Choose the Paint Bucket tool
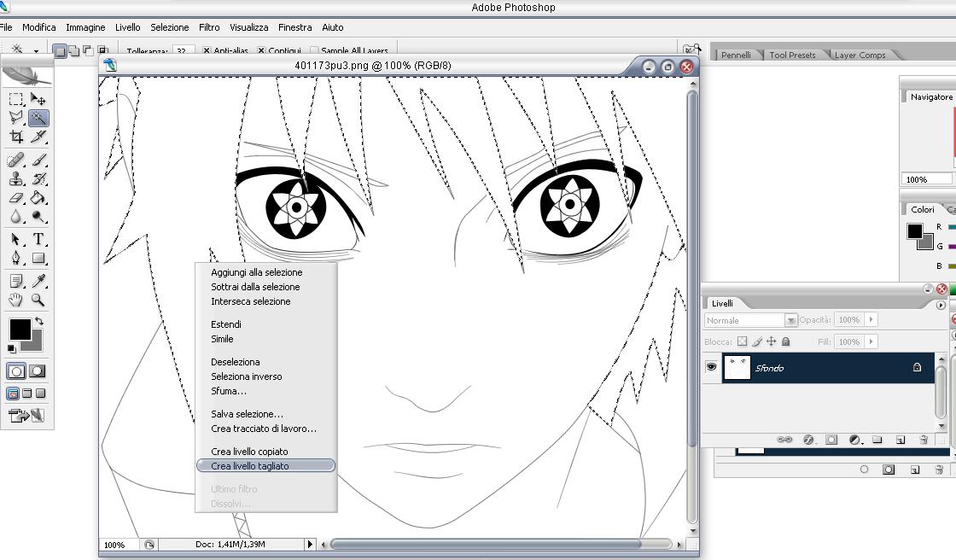 38,198
